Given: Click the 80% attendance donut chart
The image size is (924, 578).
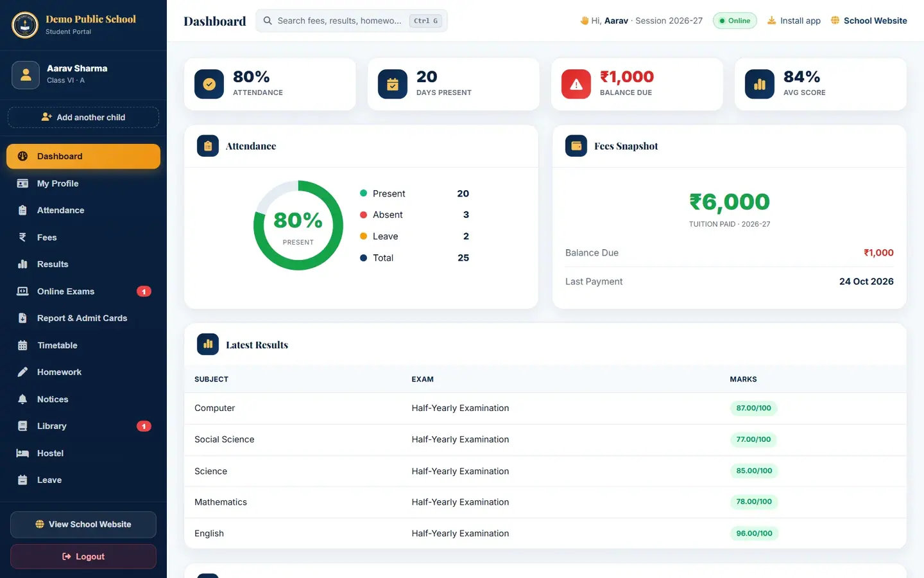Looking at the screenshot, I should coord(298,225).
